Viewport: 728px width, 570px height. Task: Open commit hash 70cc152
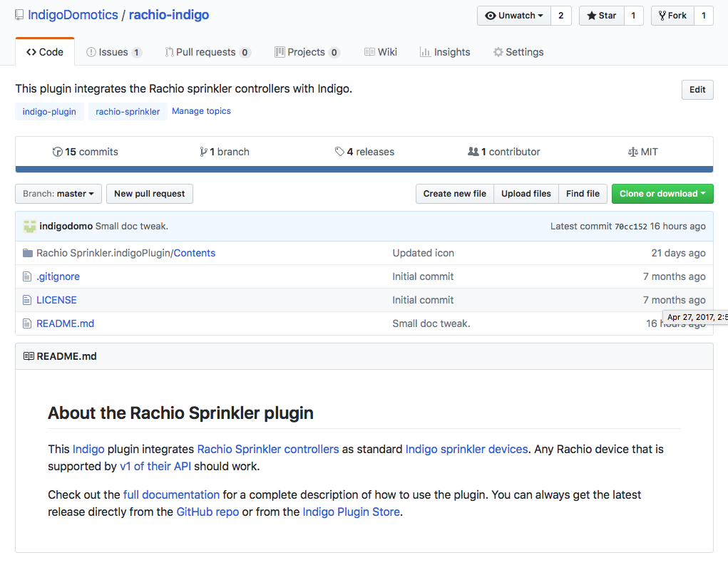[630, 227]
